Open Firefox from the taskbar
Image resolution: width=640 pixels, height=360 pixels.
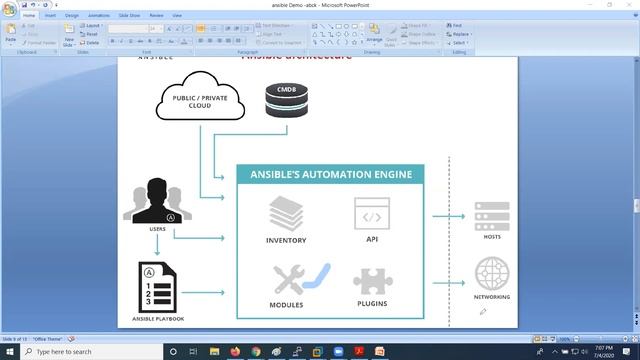[x=235, y=351]
